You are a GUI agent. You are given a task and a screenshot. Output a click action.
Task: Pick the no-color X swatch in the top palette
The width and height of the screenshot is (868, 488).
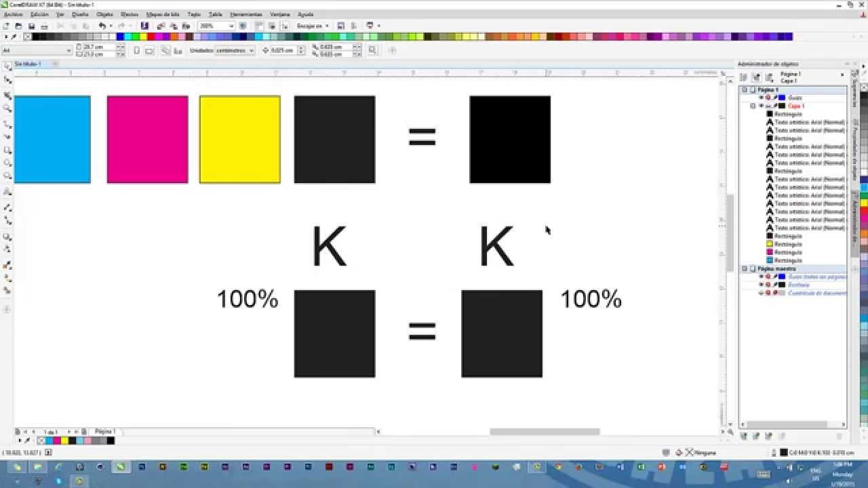(28, 37)
